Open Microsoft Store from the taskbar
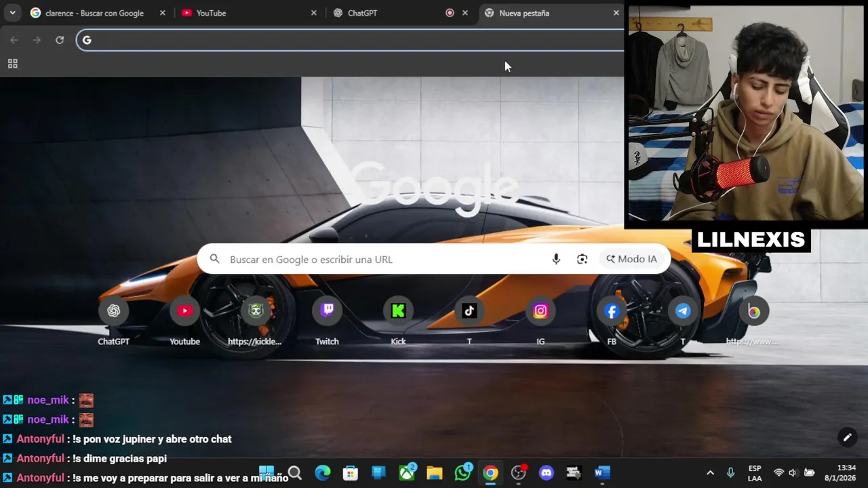 point(351,473)
